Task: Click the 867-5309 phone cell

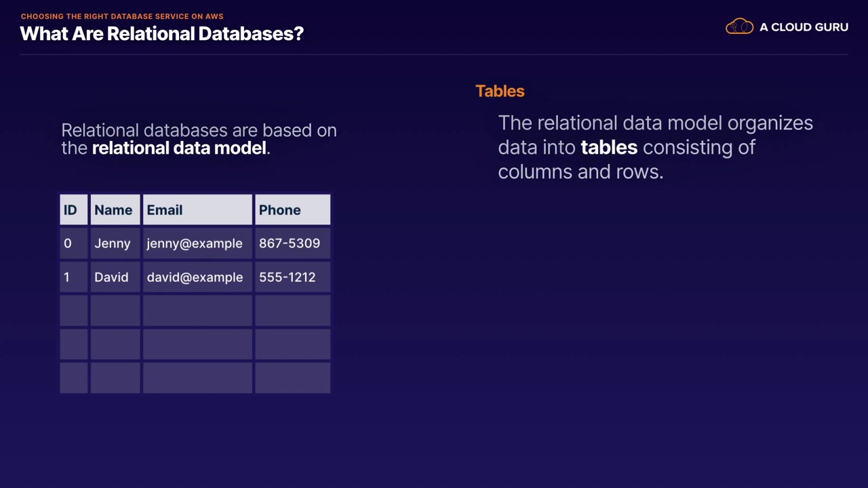Action: 290,243
